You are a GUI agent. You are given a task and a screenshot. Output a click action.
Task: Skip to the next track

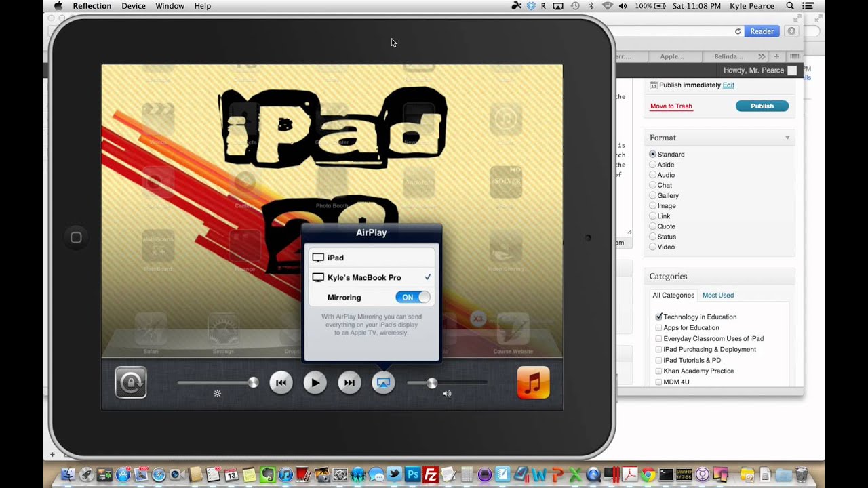click(x=349, y=383)
